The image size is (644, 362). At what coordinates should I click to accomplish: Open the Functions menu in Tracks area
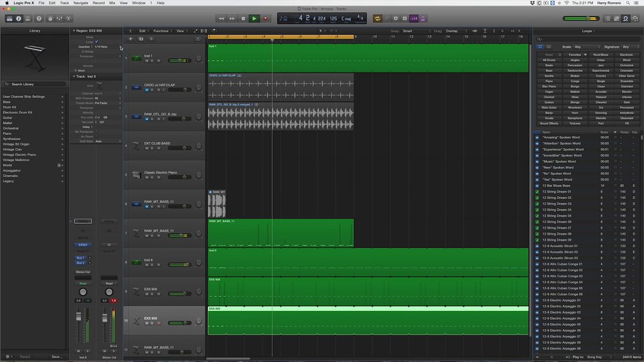[x=162, y=31]
